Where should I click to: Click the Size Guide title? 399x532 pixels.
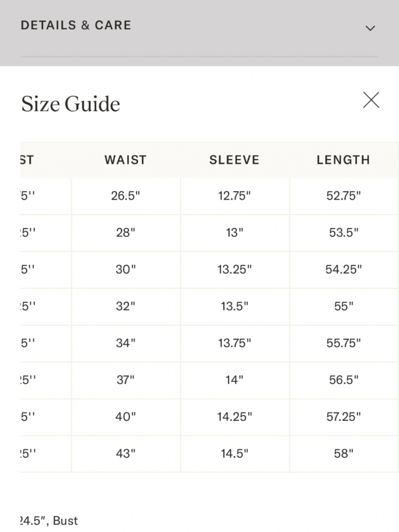coord(71,104)
